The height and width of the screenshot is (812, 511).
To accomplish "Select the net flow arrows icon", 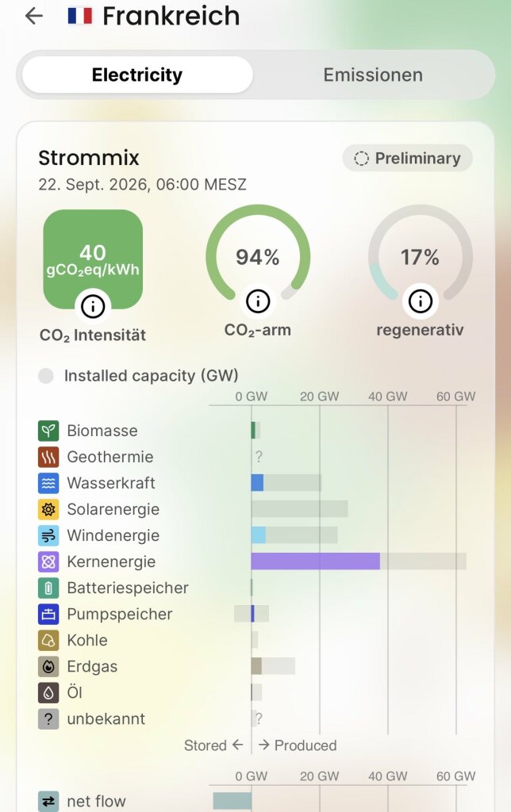I will 48,802.
